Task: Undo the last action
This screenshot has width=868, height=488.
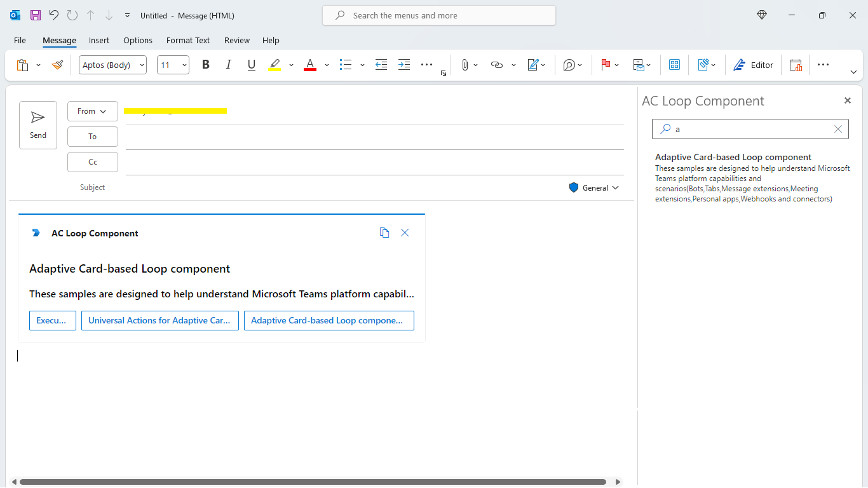Action: coord(54,15)
